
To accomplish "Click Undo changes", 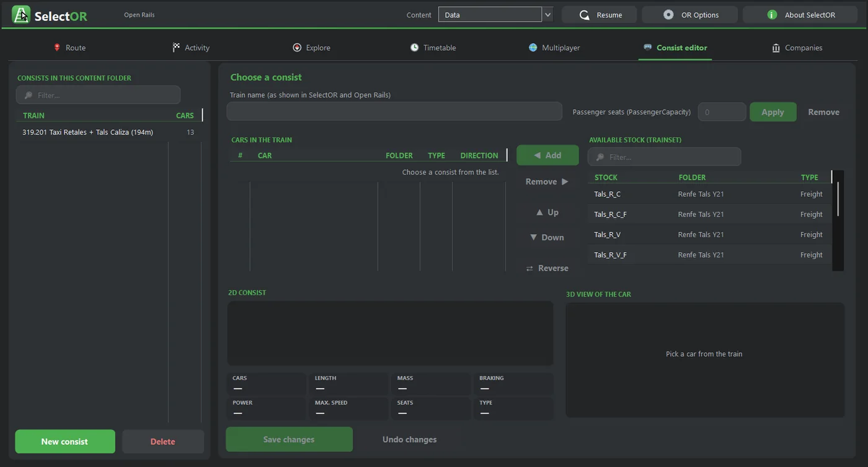I will 409,439.
